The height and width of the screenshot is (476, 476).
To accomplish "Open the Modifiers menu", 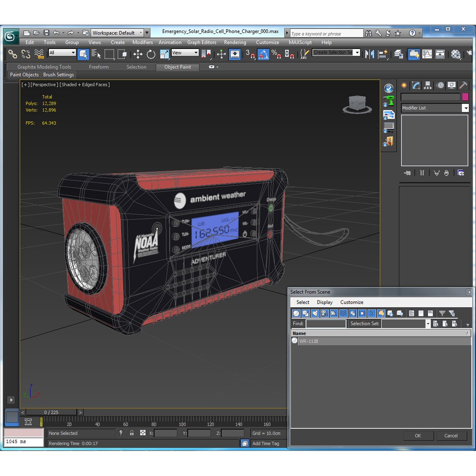I will pos(142,42).
